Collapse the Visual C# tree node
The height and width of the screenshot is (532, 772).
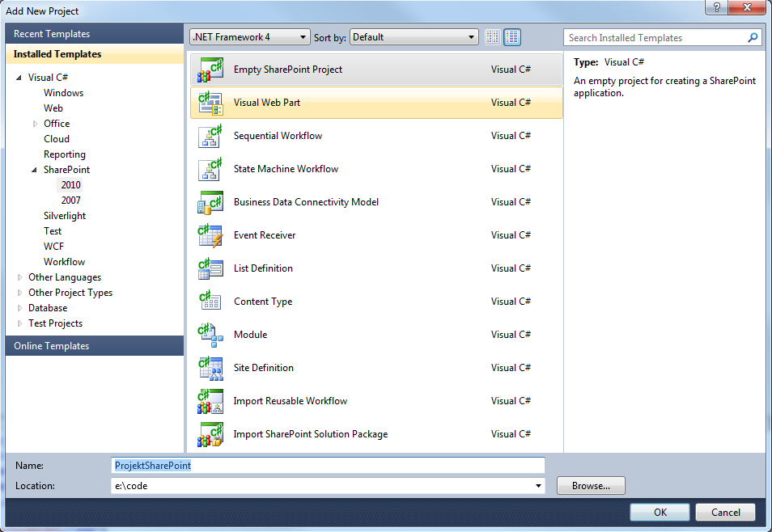19,78
